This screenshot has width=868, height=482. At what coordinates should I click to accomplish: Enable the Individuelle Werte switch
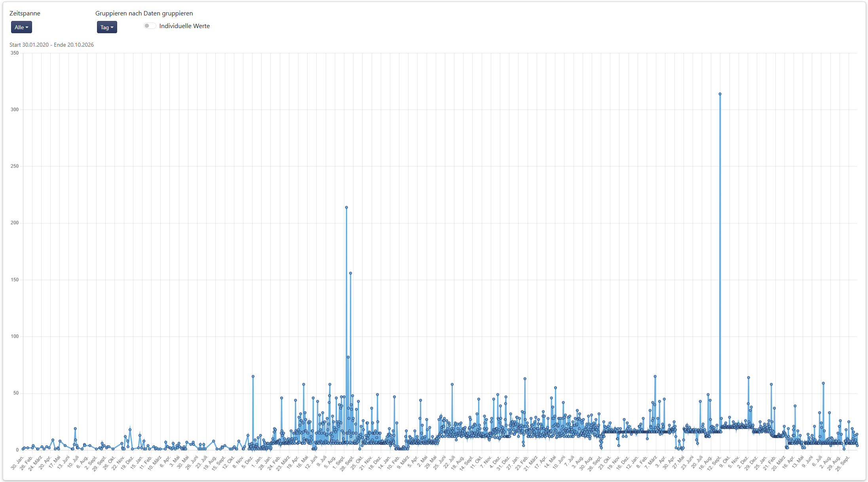coord(150,26)
